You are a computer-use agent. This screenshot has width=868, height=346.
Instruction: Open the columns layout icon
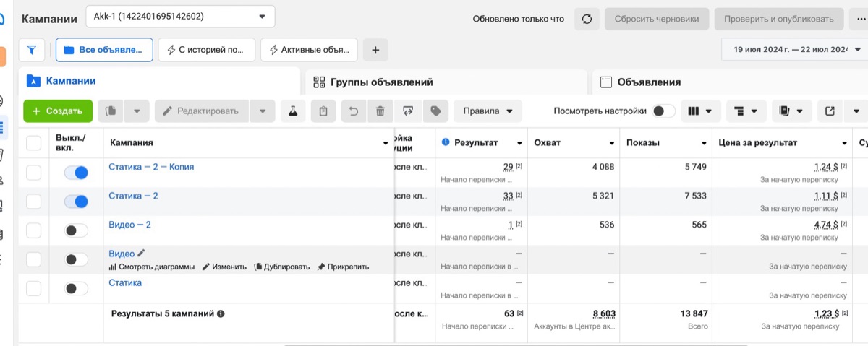700,111
